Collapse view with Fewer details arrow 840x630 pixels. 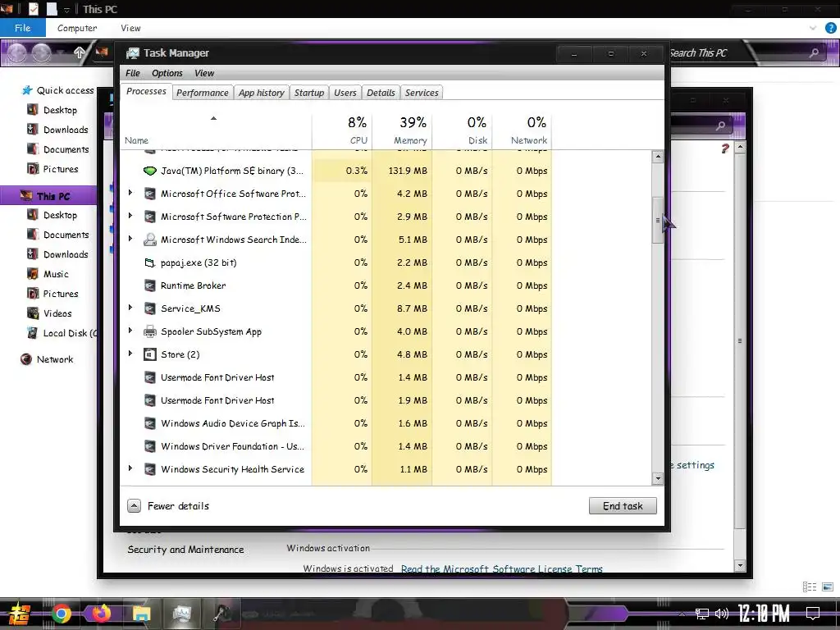pos(134,505)
